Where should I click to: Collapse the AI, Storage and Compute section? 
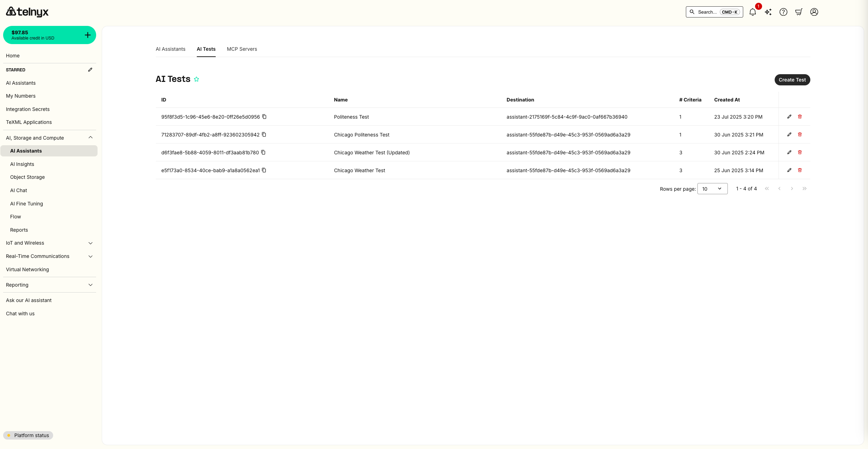(90, 138)
